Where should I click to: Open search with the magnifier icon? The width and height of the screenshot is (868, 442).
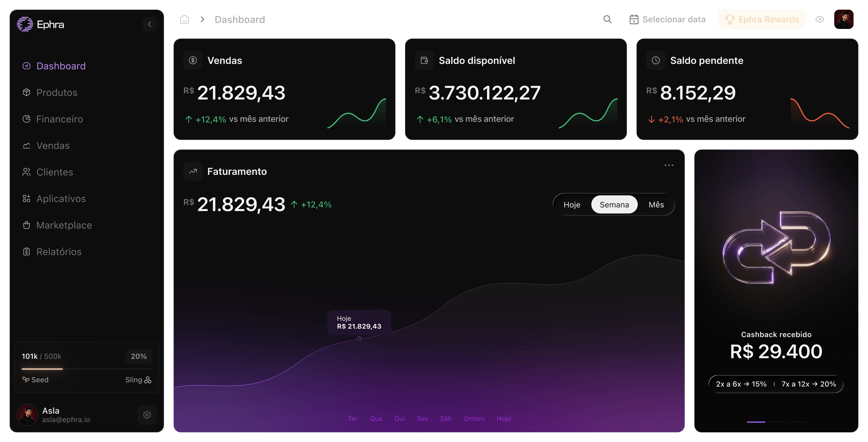(x=607, y=20)
